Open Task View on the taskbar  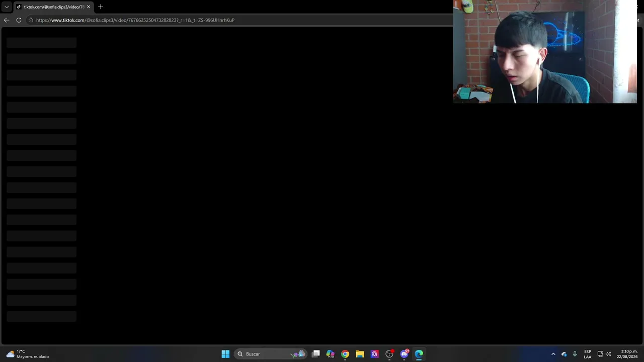pyautogui.click(x=316, y=354)
